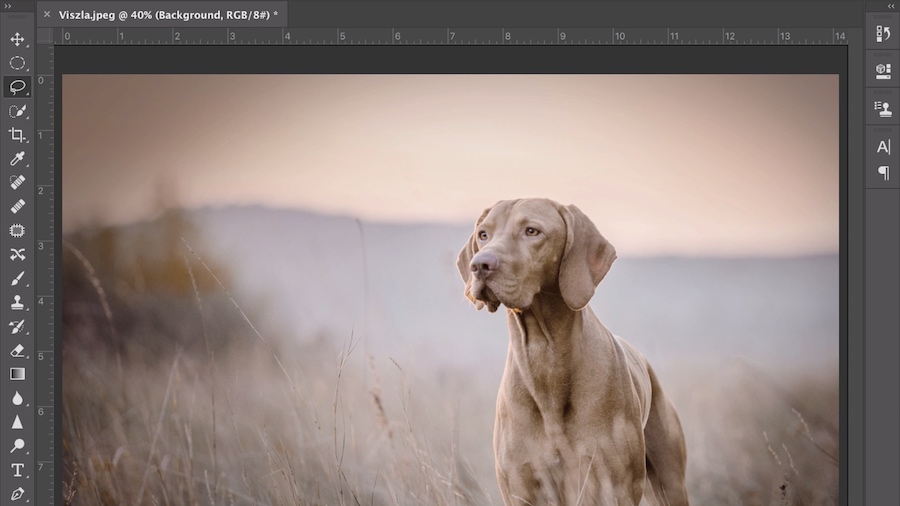The image size is (900, 506).
Task: Activate the Crop tool
Action: click(17, 135)
